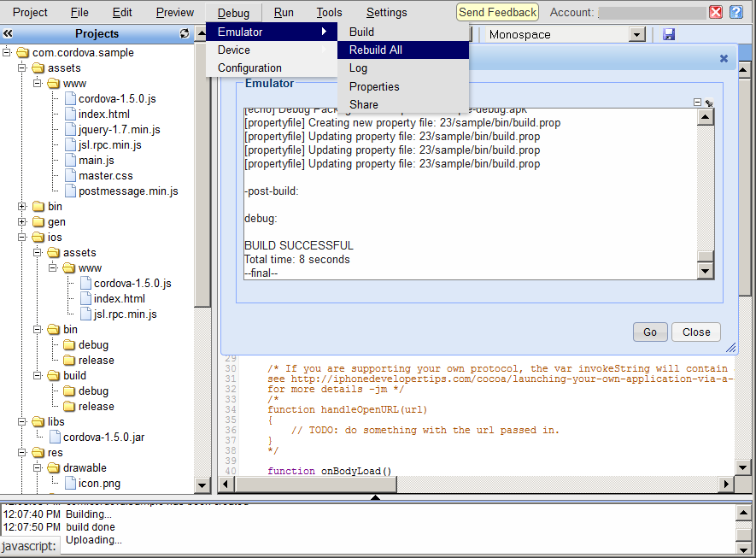Collapse the res folder

pyautogui.click(x=22, y=453)
